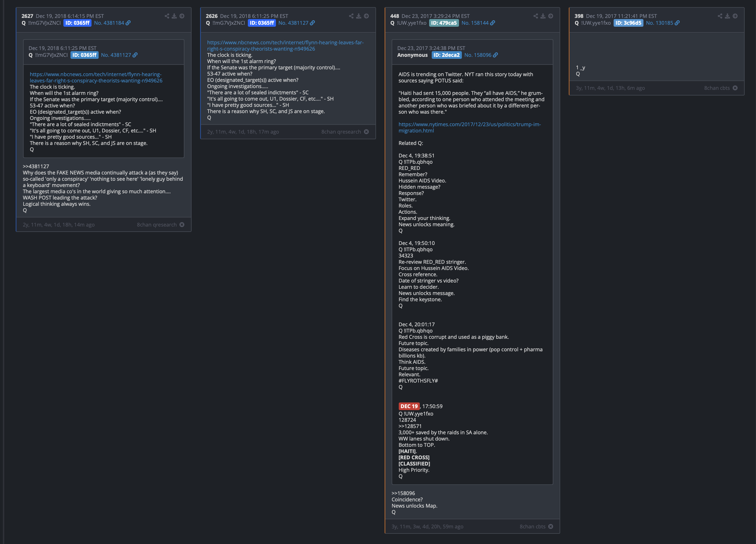756x544 pixels.
Task: Click chain icon beside quoted No. 4381127 in post 2627
Action: (x=135, y=55)
